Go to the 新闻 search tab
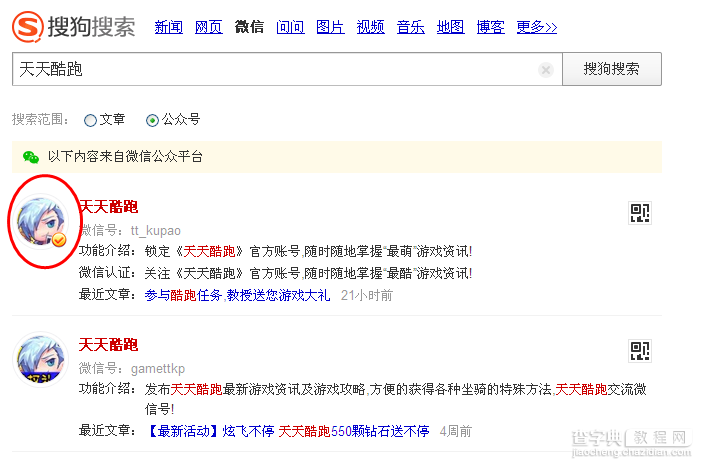 tap(168, 27)
